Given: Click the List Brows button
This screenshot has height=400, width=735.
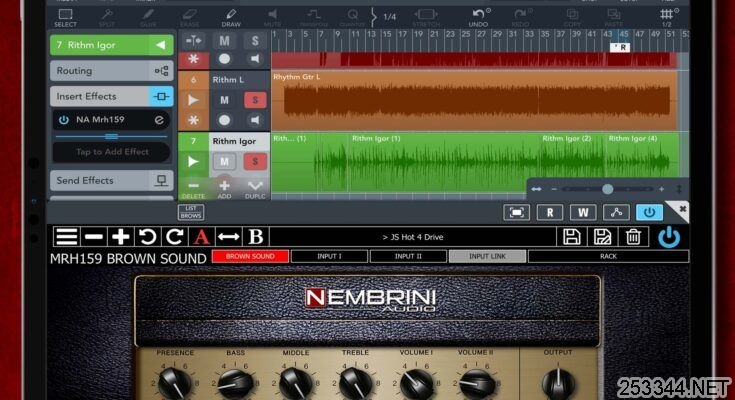Looking at the screenshot, I should (x=191, y=212).
